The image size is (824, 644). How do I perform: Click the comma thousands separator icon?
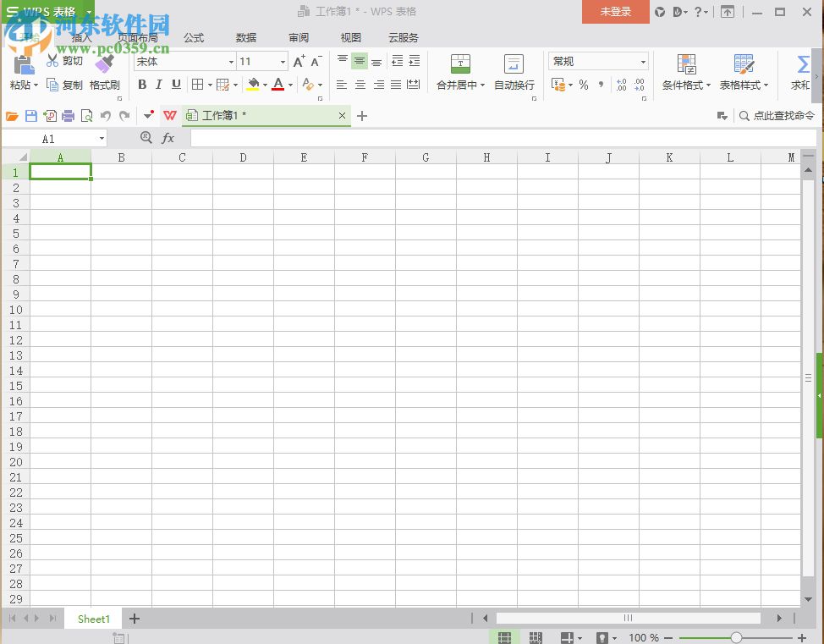(x=601, y=85)
